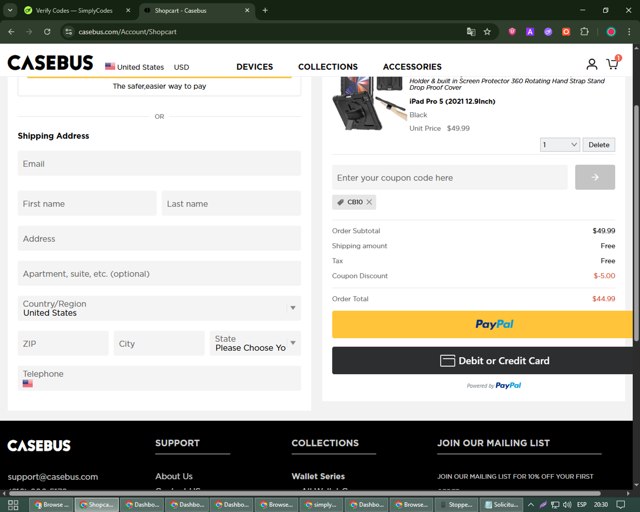Switch to the Verify Codes SimplyCodes tab
Viewport: 640px width, 512px height.
click(x=73, y=11)
